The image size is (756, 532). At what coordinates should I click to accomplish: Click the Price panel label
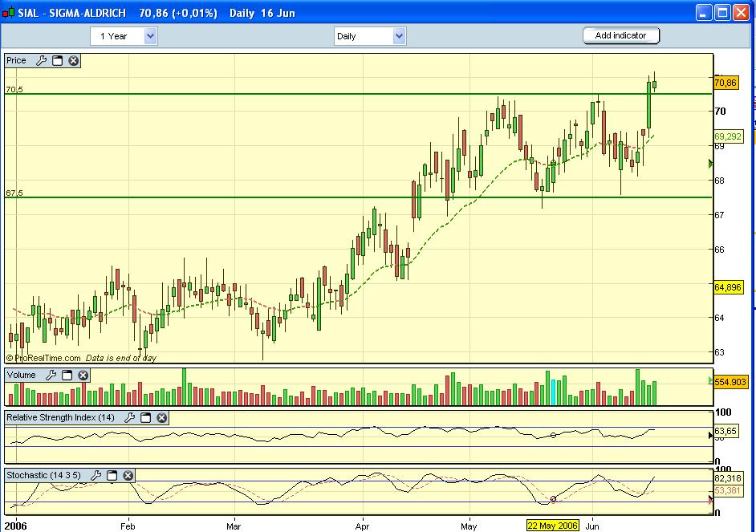pos(16,61)
